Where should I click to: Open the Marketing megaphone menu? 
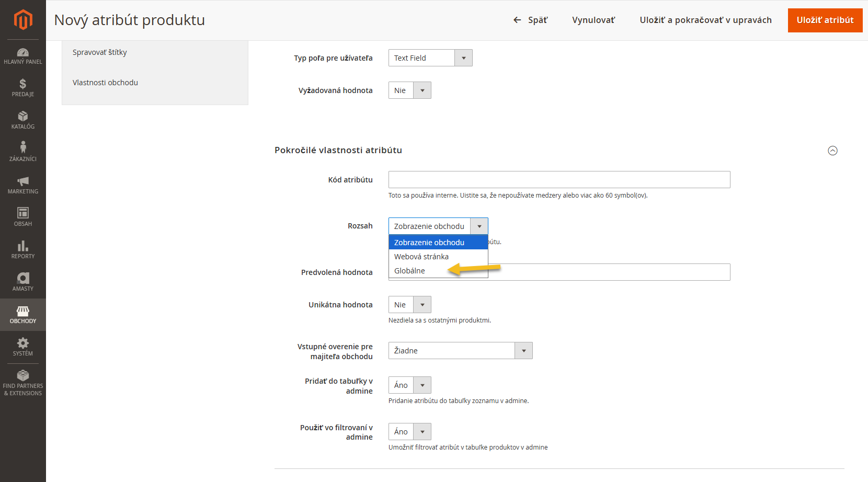(x=23, y=185)
